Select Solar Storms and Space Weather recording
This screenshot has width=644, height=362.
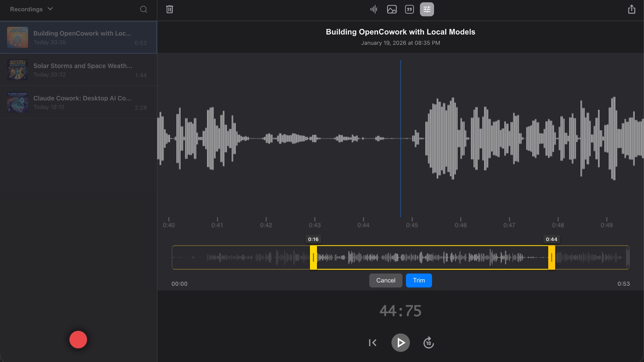(78, 70)
